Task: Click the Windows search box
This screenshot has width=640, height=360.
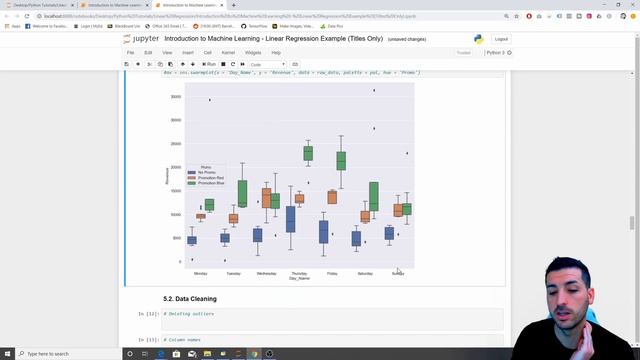Action: [x=69, y=353]
